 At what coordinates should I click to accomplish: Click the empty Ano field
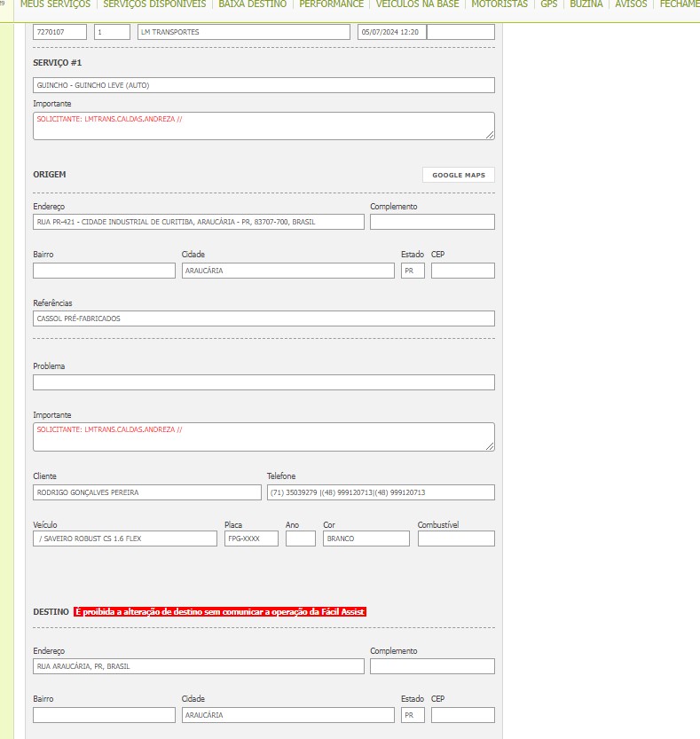[x=301, y=539]
